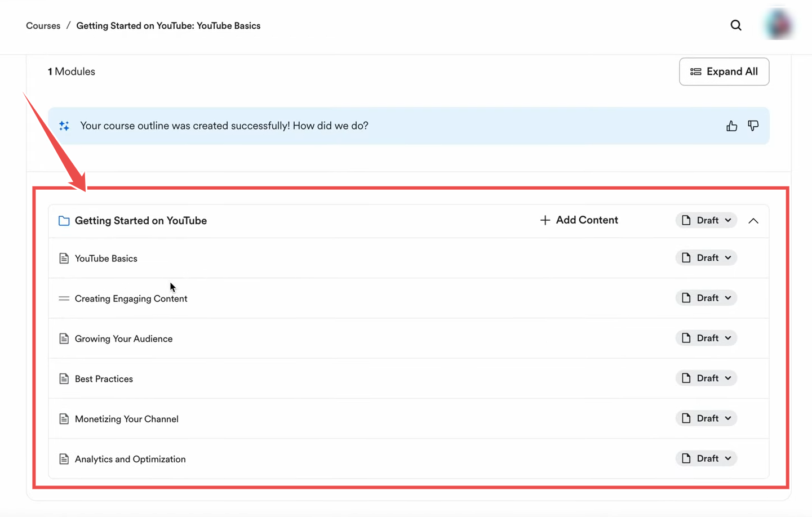Give thumbs down feedback on outline
The width and height of the screenshot is (812, 517).
click(x=753, y=126)
